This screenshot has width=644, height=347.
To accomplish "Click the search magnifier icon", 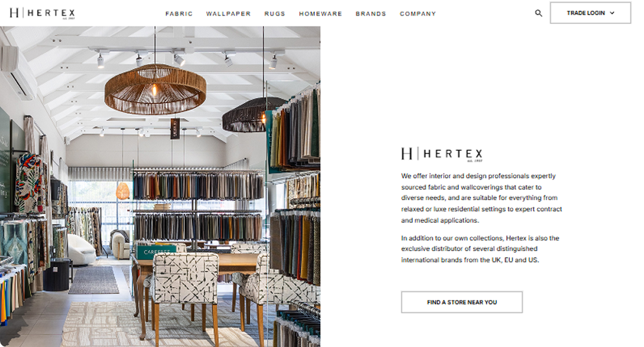I will [538, 13].
